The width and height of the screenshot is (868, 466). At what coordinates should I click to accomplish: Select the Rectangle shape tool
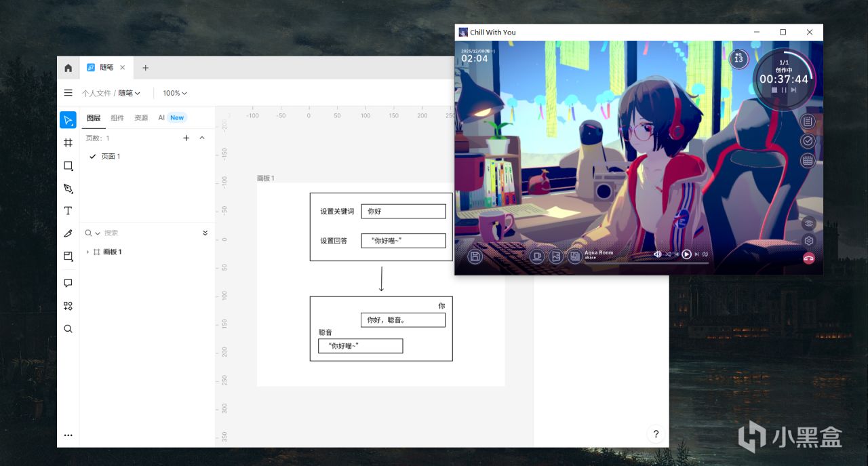68,166
